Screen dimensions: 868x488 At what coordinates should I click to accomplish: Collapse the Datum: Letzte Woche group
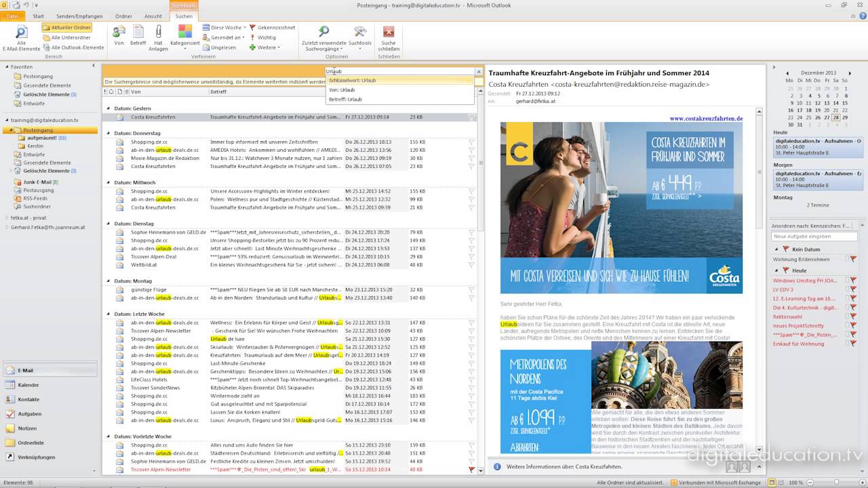(x=107, y=314)
